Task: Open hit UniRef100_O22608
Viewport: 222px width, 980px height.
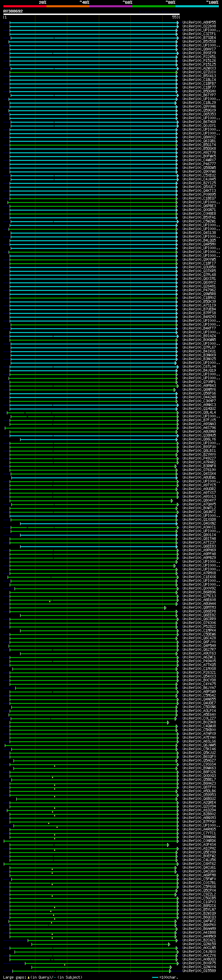Action: [199, 26]
